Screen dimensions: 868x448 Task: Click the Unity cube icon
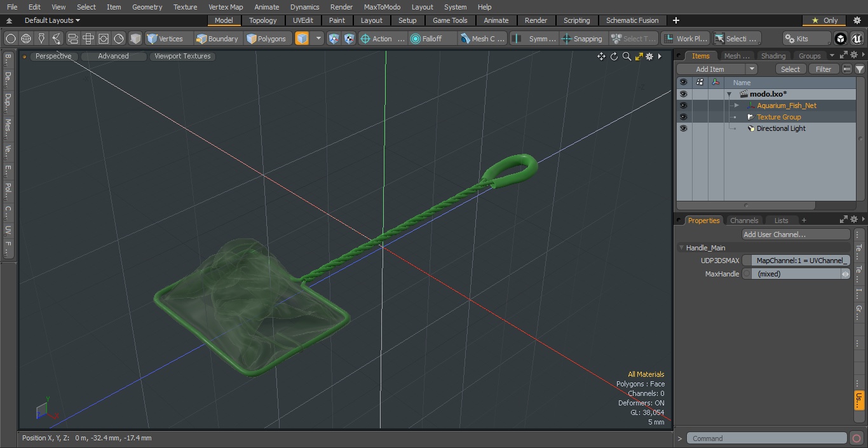pyautogui.click(x=841, y=39)
